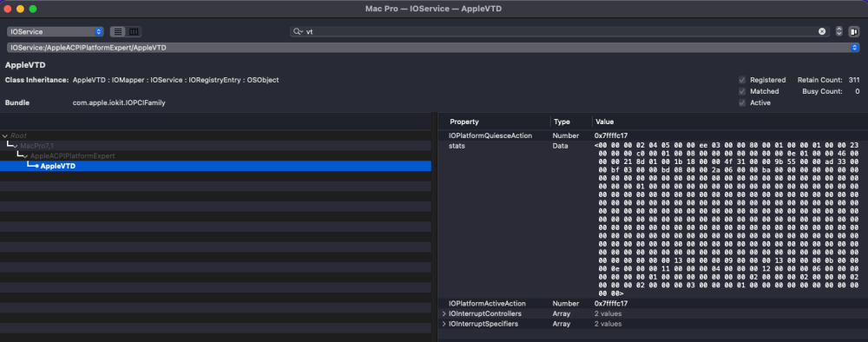
Task: Sort by the Value column header
Action: click(604, 122)
